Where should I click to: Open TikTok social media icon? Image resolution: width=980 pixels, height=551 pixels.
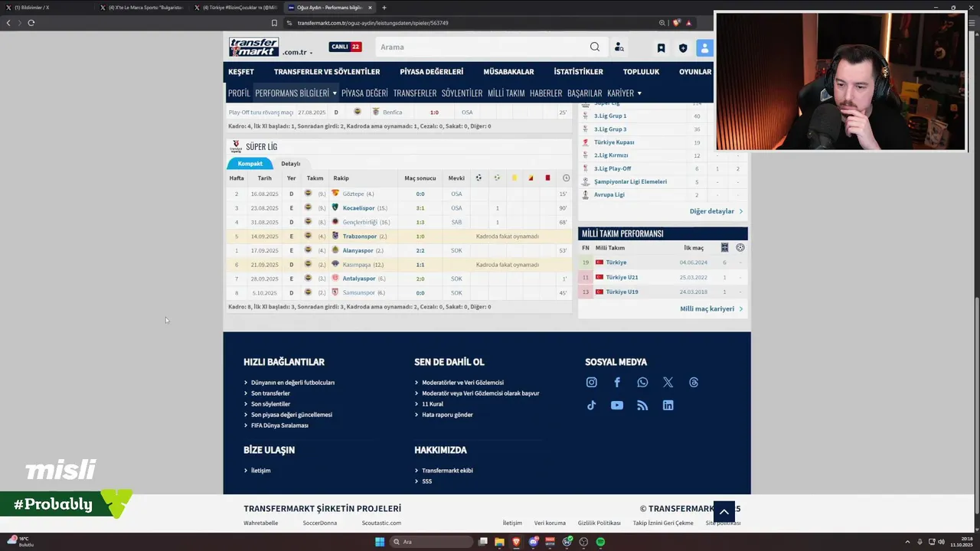[x=591, y=406]
